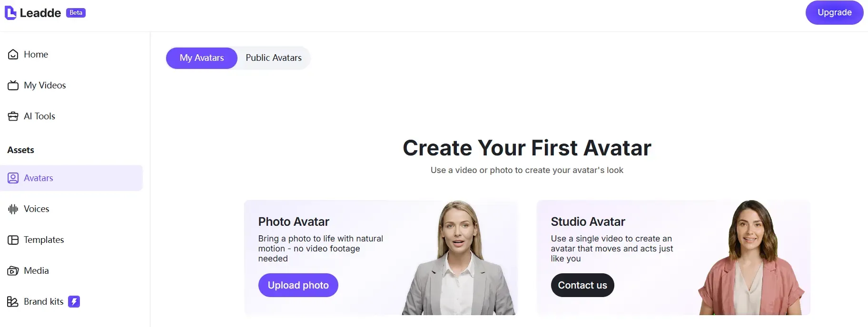This screenshot has height=327, width=868.
Task: Click the Brand kits palette icon
Action: 13,302
